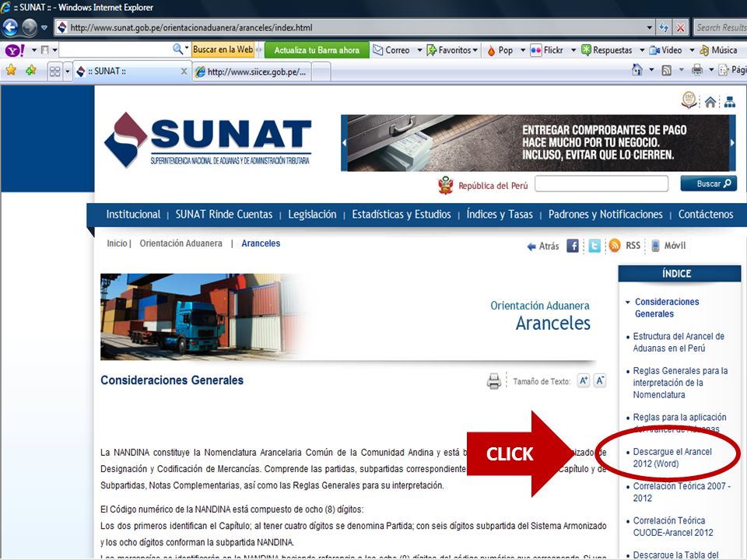Click the SUNAT site search input field
This screenshot has height=560, width=747.
(x=601, y=184)
